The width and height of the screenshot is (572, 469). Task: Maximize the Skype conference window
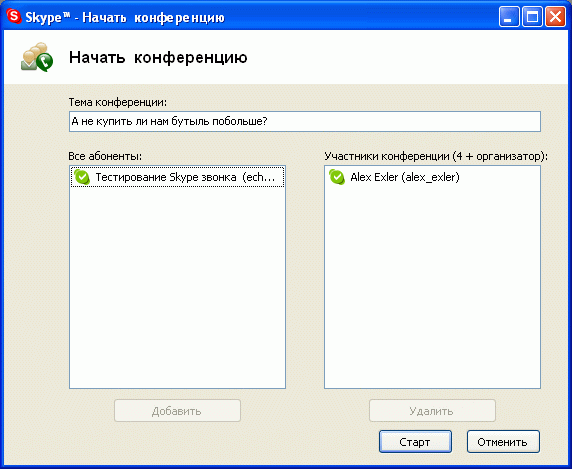click(532, 17)
